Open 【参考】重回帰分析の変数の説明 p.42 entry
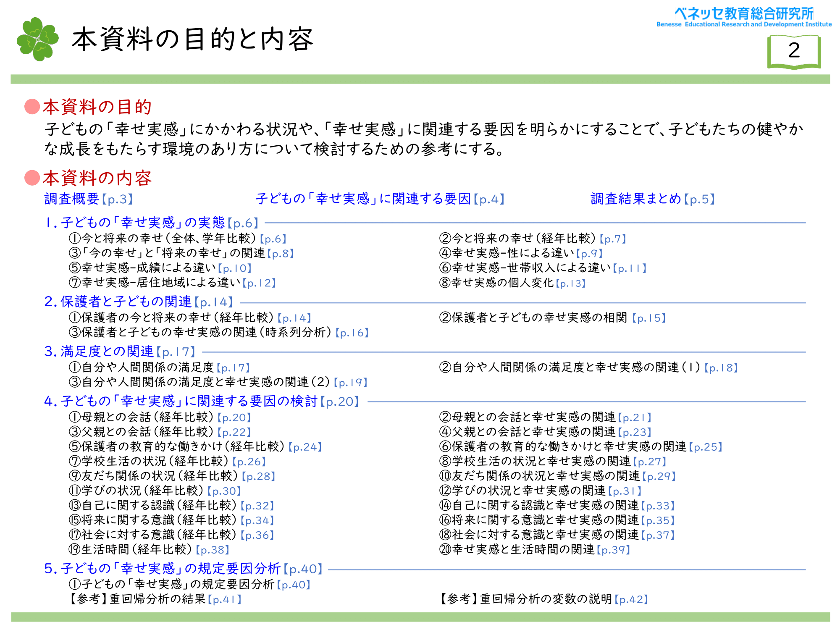This screenshot has height=630, width=840. 544,599
